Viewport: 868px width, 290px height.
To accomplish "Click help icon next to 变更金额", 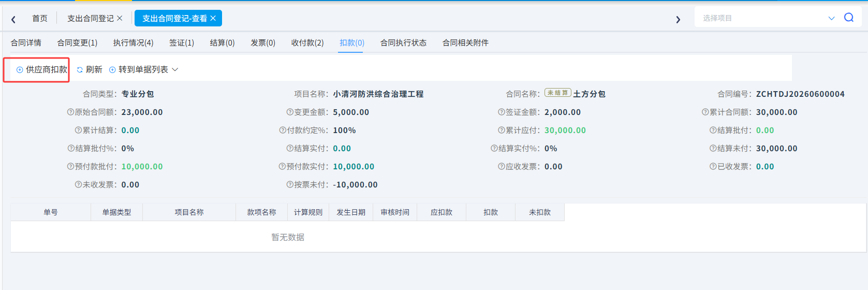I will [290, 112].
